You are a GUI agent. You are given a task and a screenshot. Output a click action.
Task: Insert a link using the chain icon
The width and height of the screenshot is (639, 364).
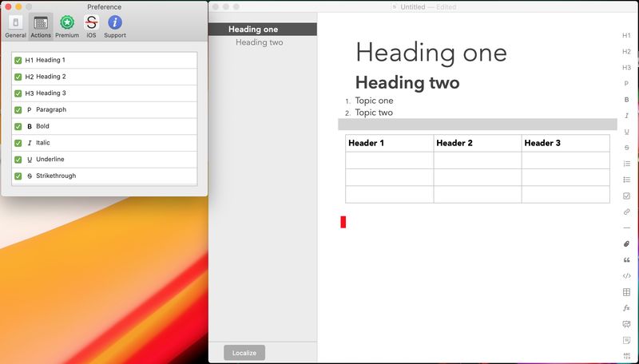pyautogui.click(x=626, y=212)
